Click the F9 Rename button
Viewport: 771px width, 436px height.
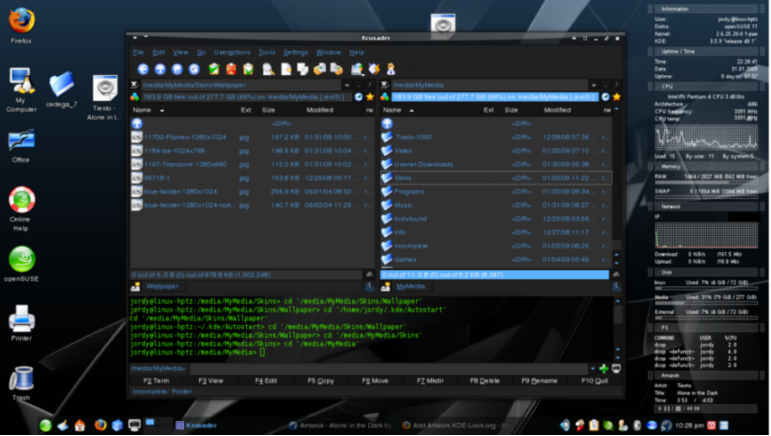(539, 380)
